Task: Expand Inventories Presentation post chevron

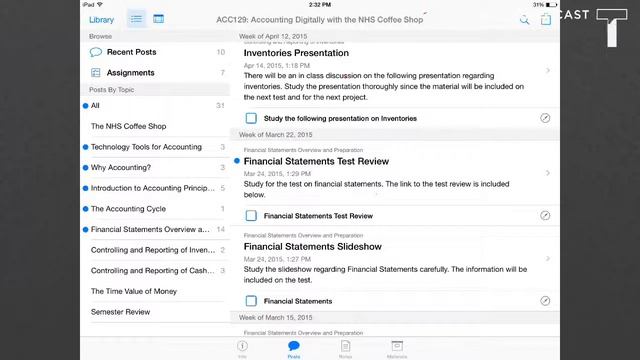Action: (548, 71)
